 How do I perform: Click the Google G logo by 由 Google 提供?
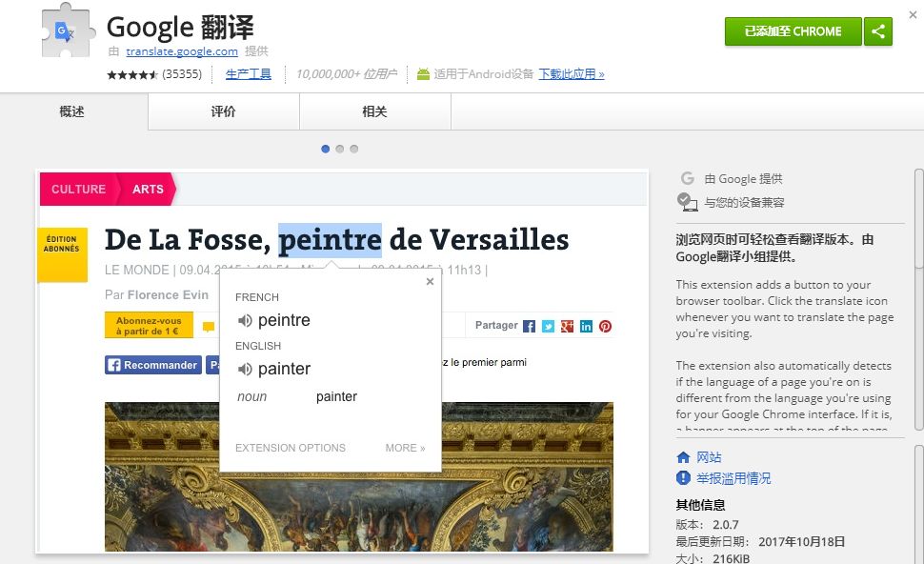[x=687, y=178]
